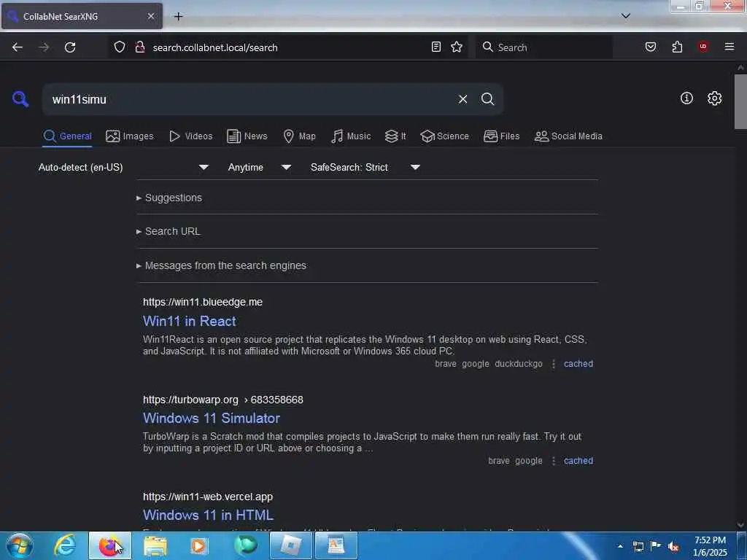
Task: Click the https://win11.blueedge.me URL
Action: 203,302
